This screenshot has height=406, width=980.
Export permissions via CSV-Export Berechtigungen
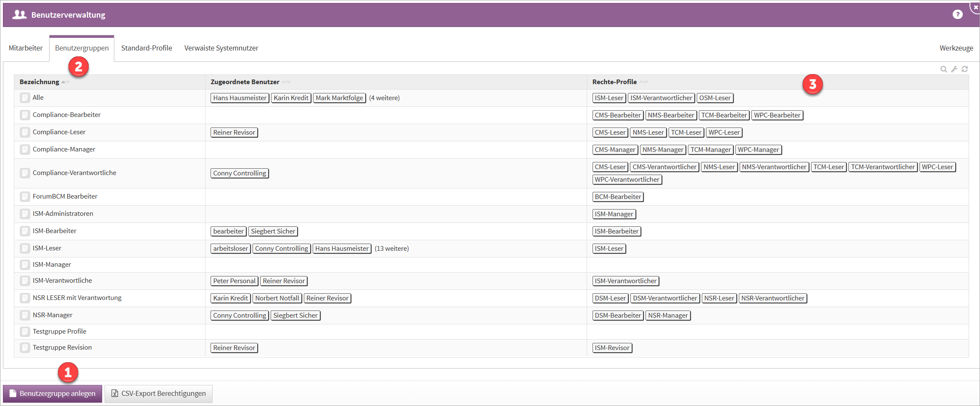[x=158, y=393]
